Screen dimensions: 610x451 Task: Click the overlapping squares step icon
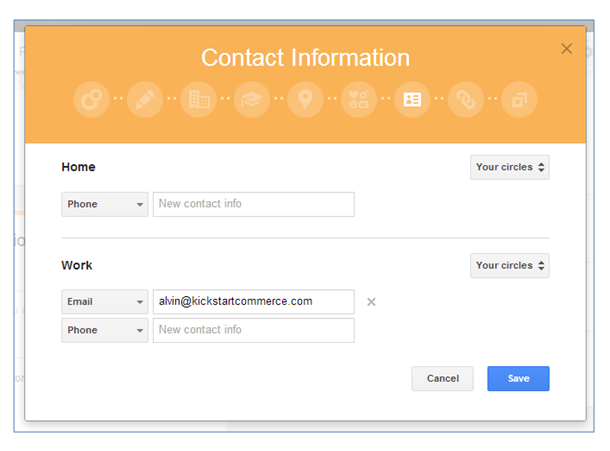coord(519,100)
